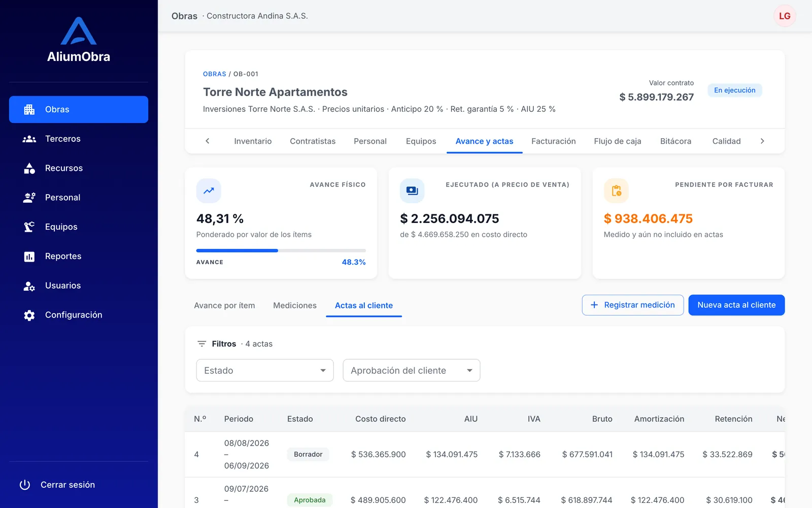Click the $ 677.591.041 Bruto cell
This screenshot has width=812, height=508.
587,454
